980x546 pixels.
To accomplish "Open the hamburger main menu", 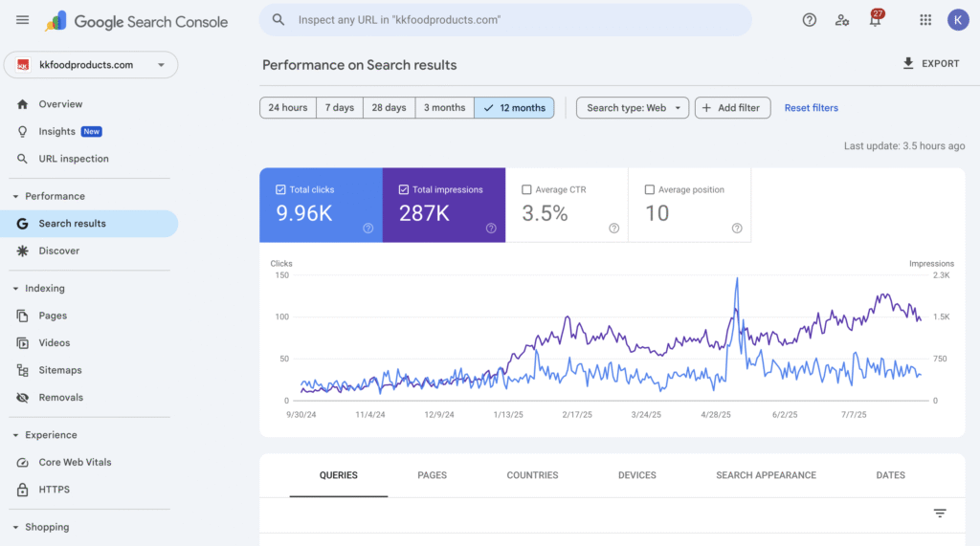I will coord(23,20).
